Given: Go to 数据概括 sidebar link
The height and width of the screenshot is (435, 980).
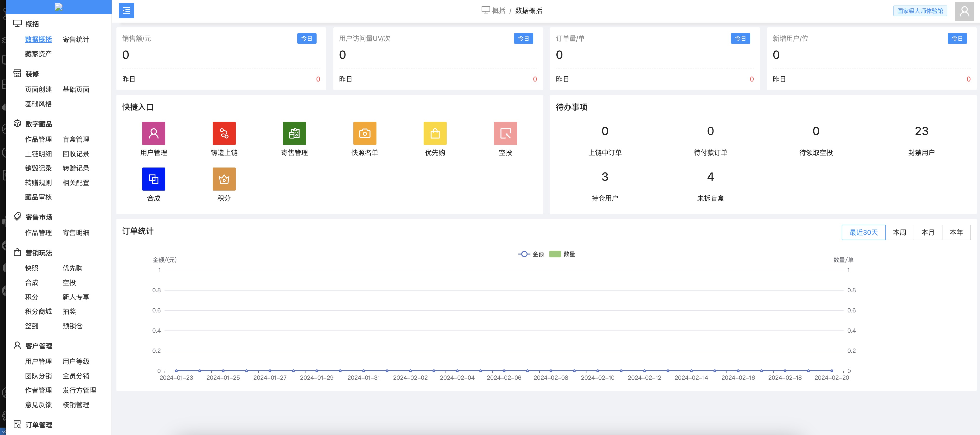Looking at the screenshot, I should click(x=38, y=40).
